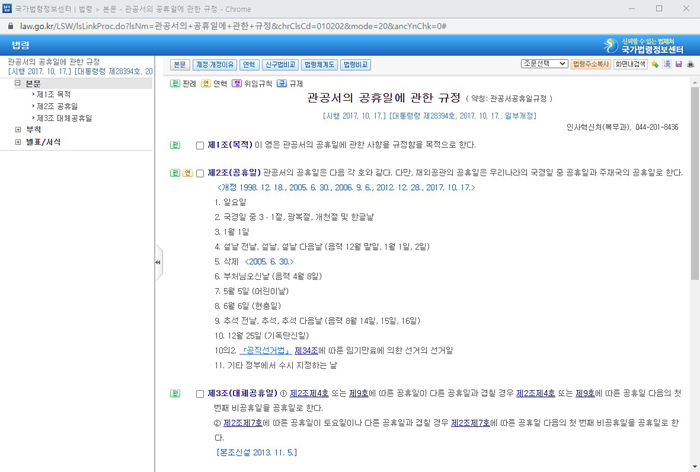Screen dimensions: 700x472
Task: Open the 법령비교 tab
Action: point(355,65)
